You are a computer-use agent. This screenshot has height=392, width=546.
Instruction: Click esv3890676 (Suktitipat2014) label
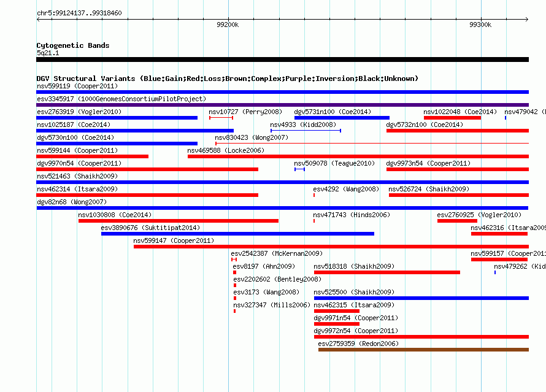click(150, 228)
